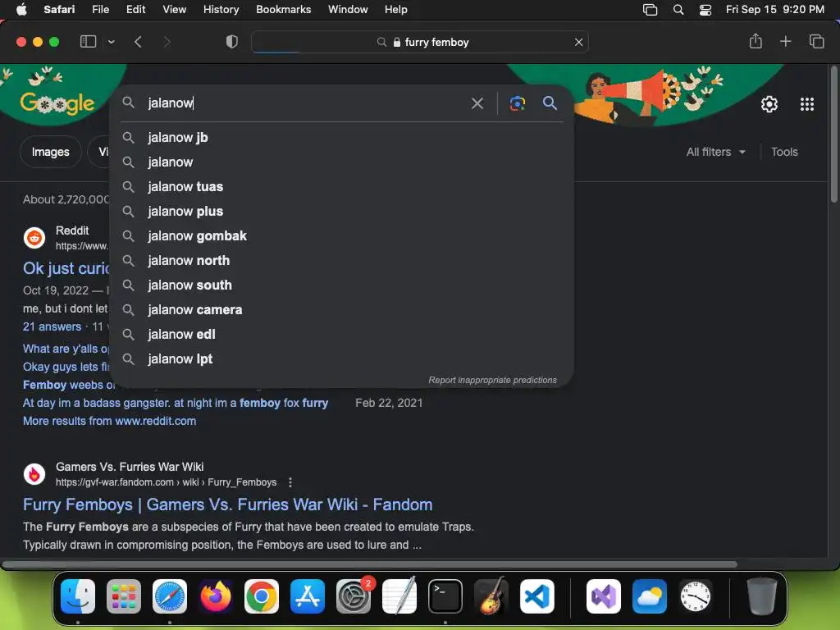Screen dimensions: 840x630
Task: Click the Tools button
Action: click(x=784, y=152)
